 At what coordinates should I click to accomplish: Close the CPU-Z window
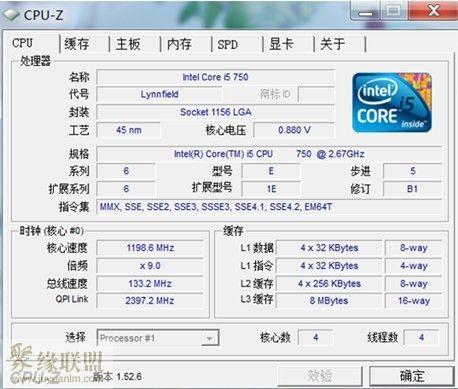433,11
